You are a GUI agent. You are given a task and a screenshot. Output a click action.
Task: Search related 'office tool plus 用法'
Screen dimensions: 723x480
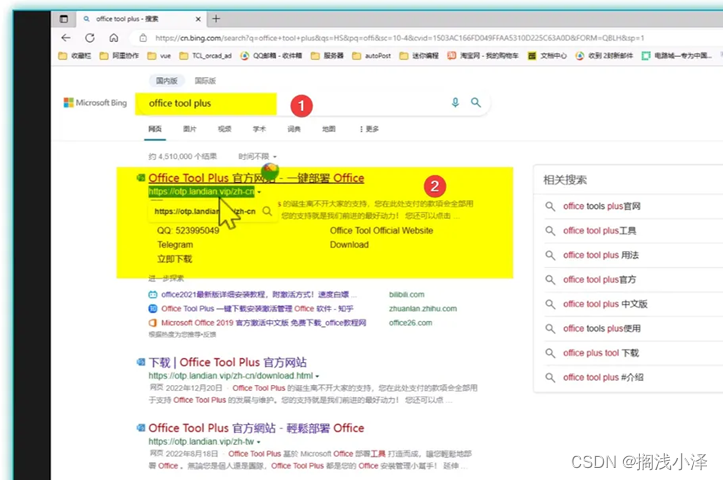tap(601, 255)
